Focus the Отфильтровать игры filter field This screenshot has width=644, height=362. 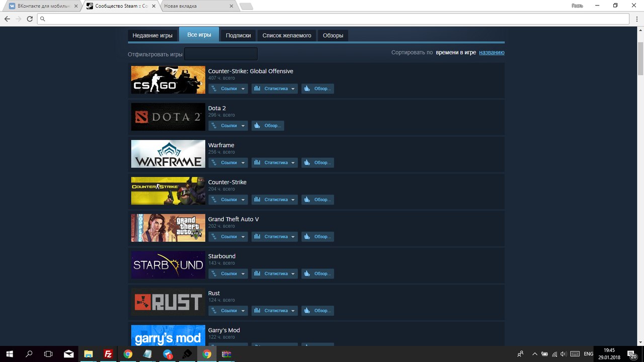click(221, 54)
